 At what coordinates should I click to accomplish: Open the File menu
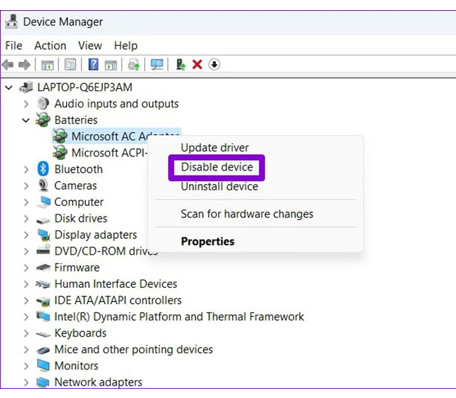click(x=14, y=45)
